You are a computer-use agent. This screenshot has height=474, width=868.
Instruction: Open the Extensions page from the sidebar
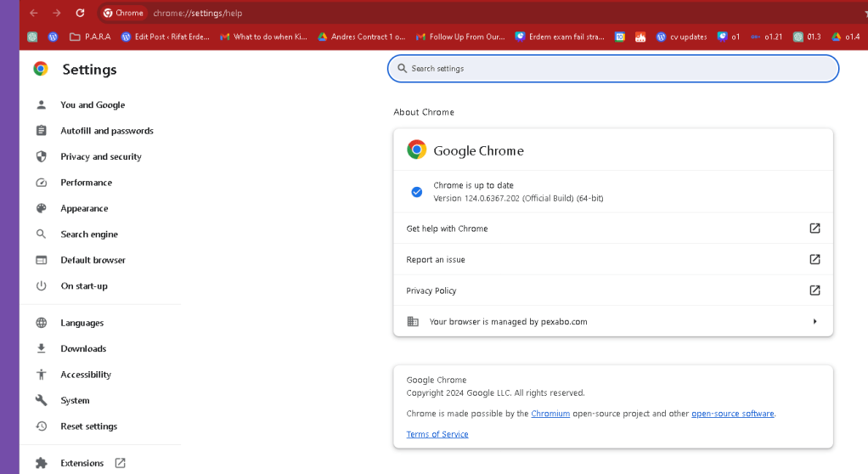click(x=82, y=463)
